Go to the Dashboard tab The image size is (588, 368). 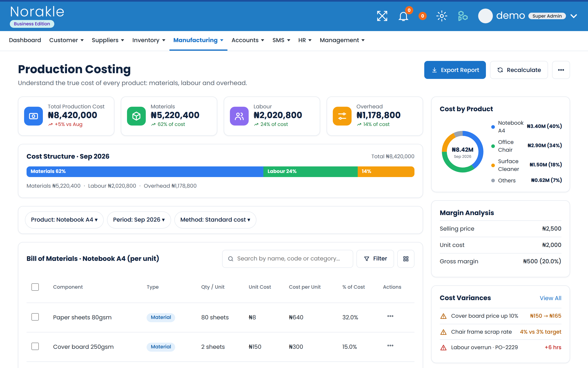point(25,40)
